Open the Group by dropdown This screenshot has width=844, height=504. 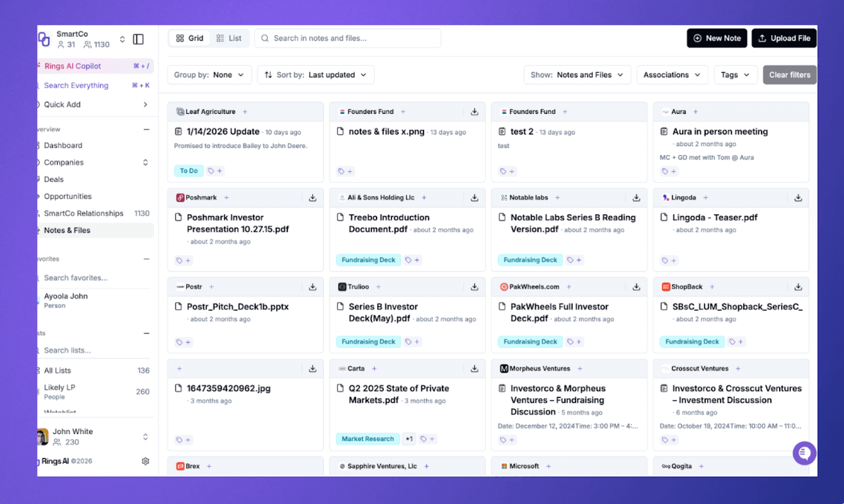(209, 75)
